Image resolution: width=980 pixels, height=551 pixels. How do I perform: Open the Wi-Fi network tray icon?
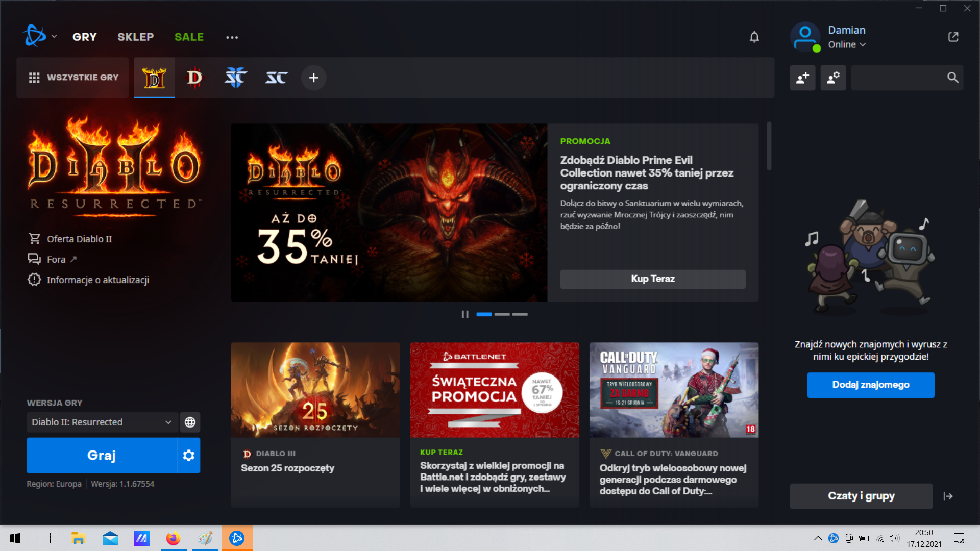coord(880,538)
